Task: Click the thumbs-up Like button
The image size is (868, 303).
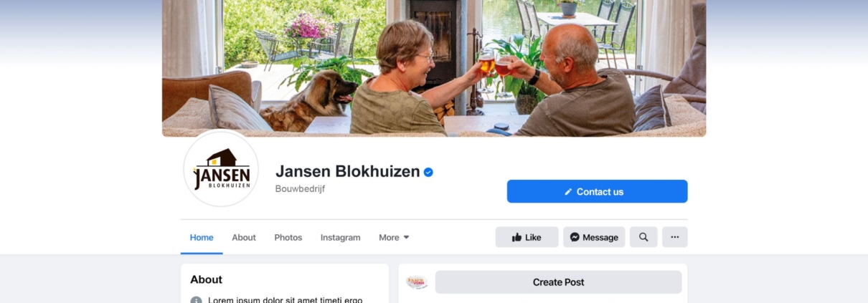Action: [527, 237]
